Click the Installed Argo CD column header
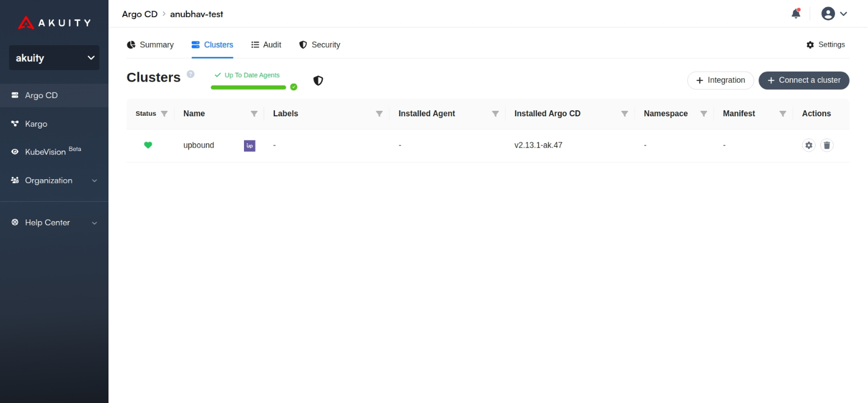The height and width of the screenshot is (403, 868). pyautogui.click(x=547, y=114)
